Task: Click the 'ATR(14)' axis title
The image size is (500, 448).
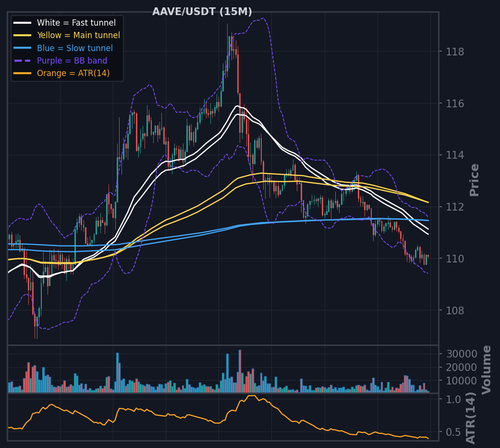Action: pos(470,418)
